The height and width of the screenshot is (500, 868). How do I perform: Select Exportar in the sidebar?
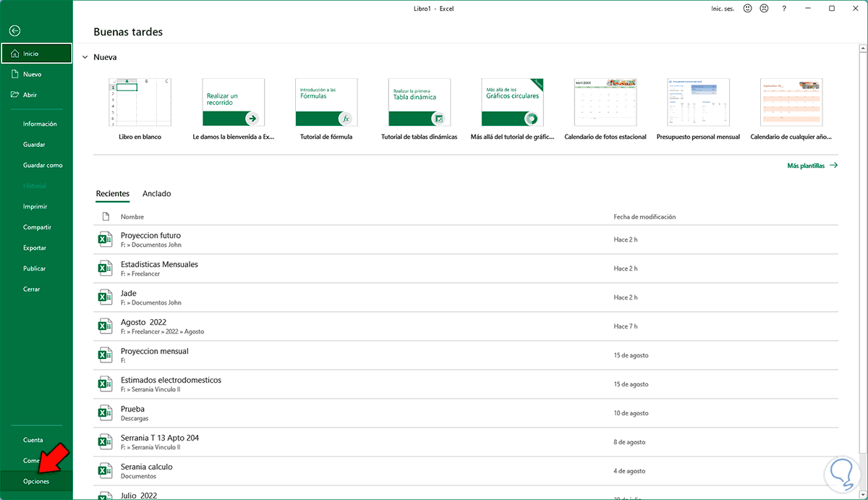coord(36,247)
